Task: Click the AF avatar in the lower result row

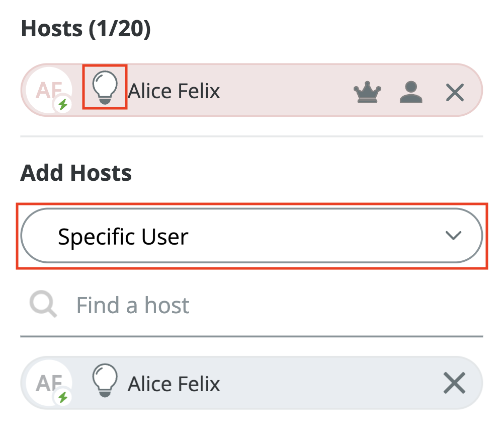Action: tap(44, 383)
